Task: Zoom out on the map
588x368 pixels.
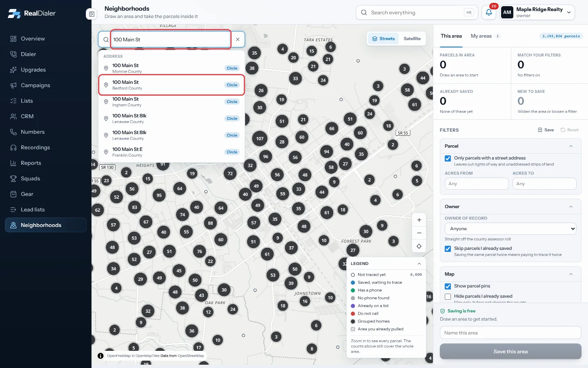Action: coord(419,233)
